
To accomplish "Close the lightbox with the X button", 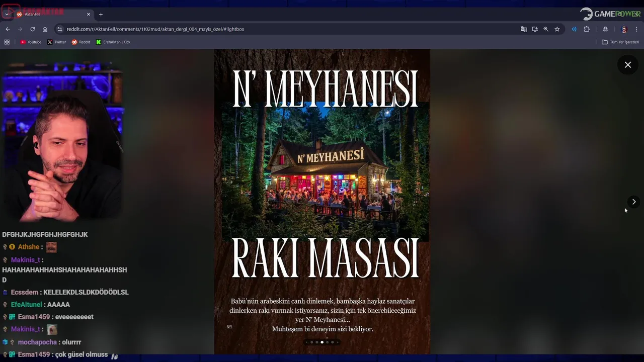I will [x=627, y=65].
